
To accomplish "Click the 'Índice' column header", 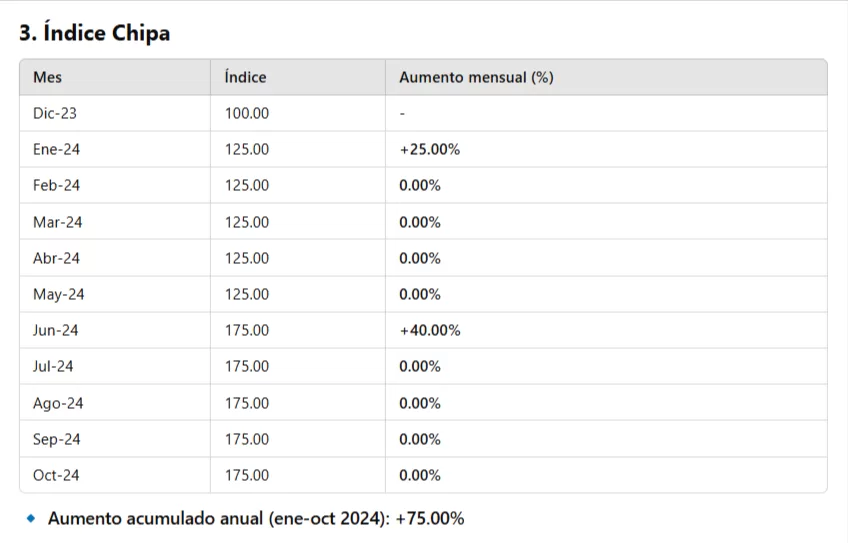I will tap(245, 77).
